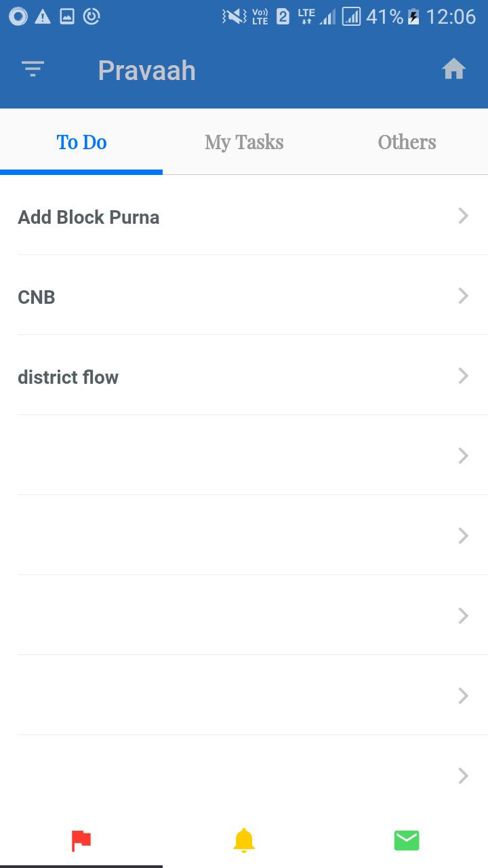Open notifications via yellow bell icon
Viewport: 488px width, 868px height.
pos(244,840)
